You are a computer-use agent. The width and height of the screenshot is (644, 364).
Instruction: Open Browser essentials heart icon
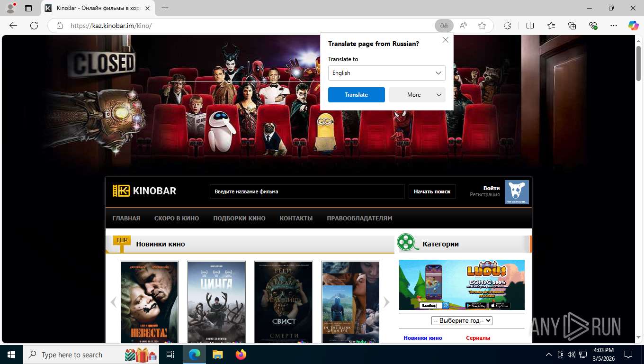593,26
